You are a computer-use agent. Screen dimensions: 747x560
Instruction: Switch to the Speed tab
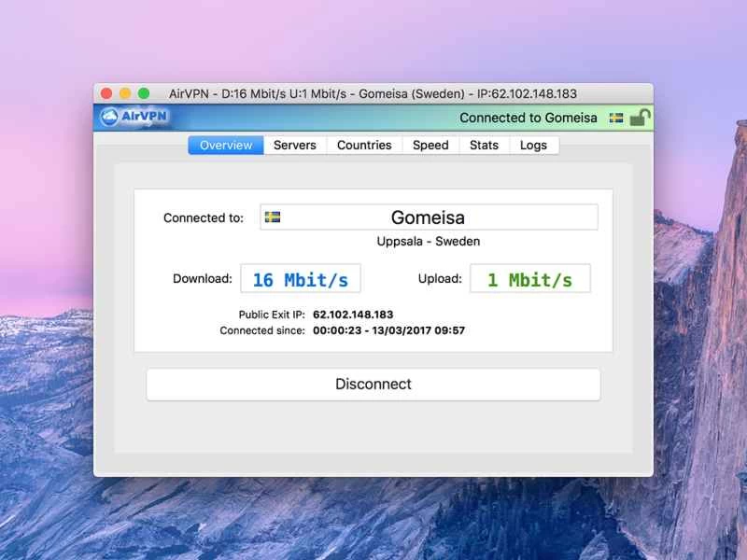click(x=430, y=145)
